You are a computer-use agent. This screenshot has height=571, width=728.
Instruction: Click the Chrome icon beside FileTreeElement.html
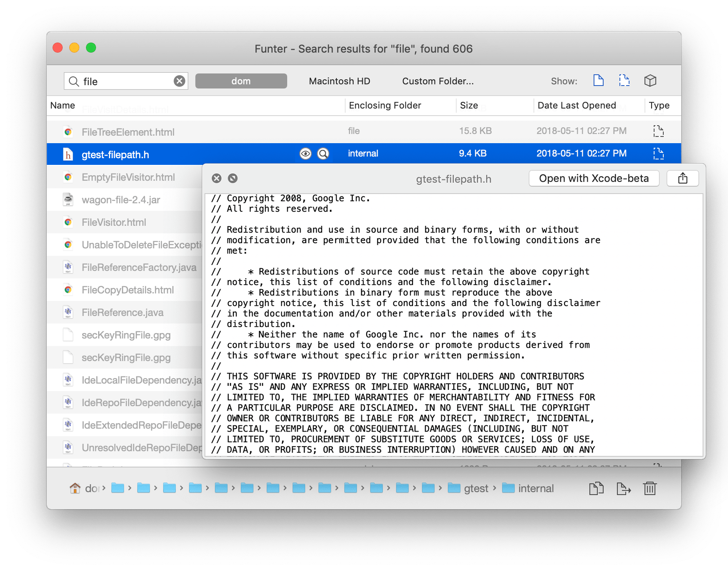coord(68,132)
